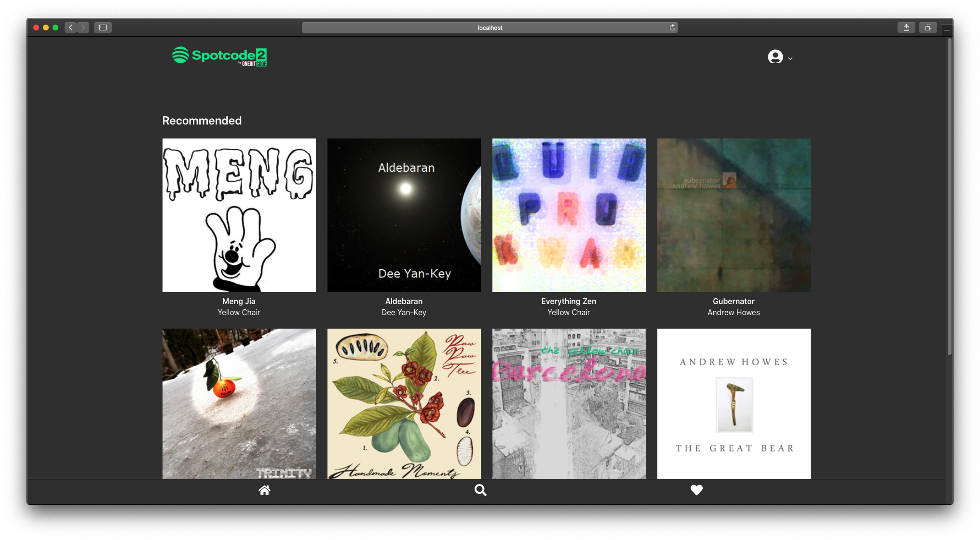This screenshot has width=980, height=540.
Task: Click the Gubernator album title
Action: pos(734,301)
